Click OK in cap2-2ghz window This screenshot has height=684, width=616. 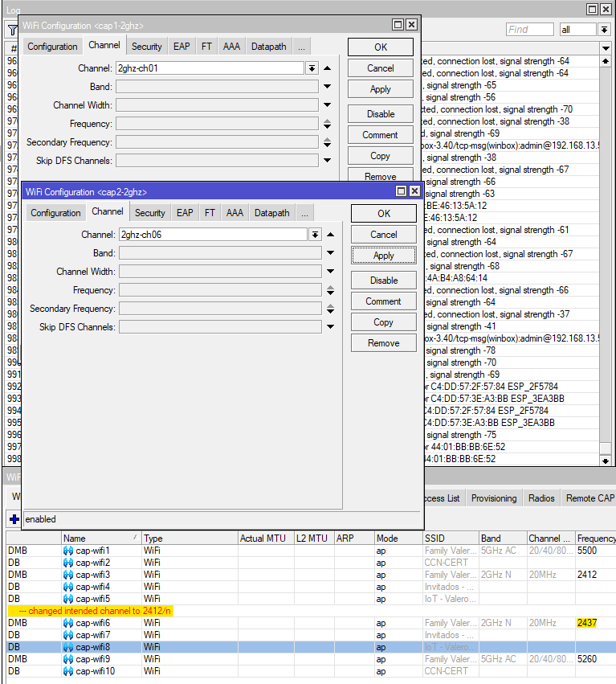point(384,214)
